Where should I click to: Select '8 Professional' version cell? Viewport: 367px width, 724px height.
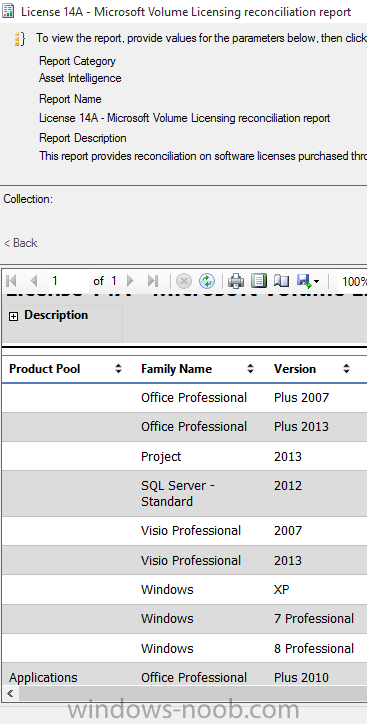pos(314,648)
